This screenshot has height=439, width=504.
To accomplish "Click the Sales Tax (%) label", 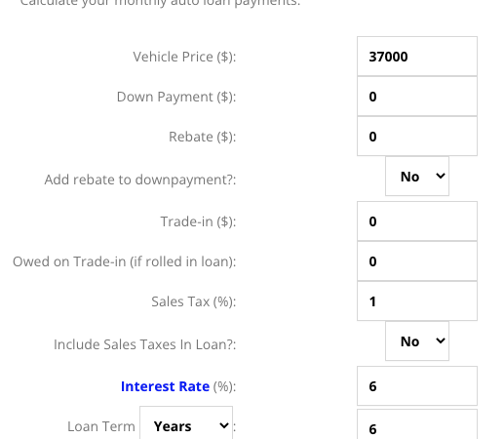I will click(x=194, y=301).
